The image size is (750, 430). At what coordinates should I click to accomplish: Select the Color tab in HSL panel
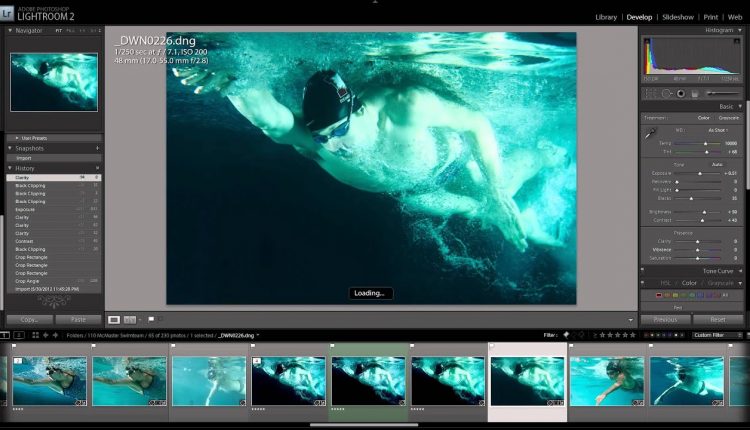(689, 283)
